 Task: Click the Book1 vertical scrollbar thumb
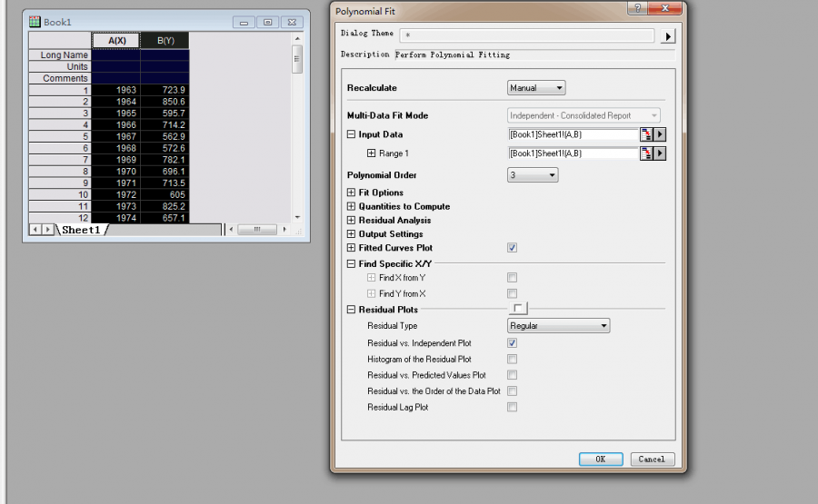point(297,59)
